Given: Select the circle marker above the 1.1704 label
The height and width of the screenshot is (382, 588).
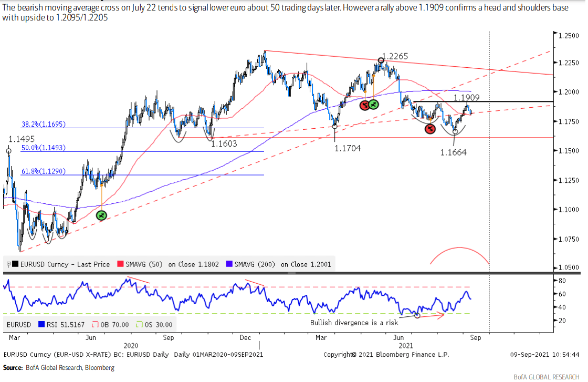Looking at the screenshot, I should coord(335,127).
